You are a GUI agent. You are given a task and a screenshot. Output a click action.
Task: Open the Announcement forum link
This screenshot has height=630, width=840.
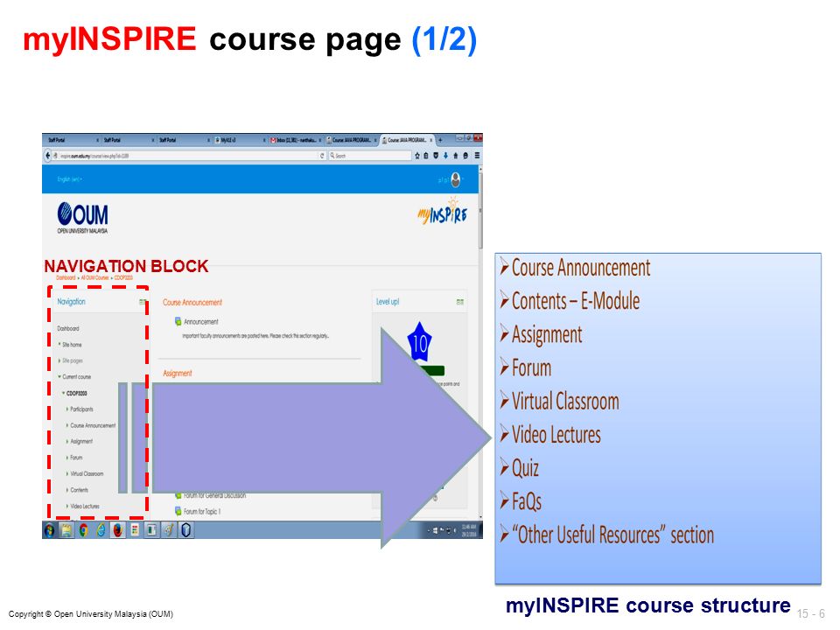201,321
